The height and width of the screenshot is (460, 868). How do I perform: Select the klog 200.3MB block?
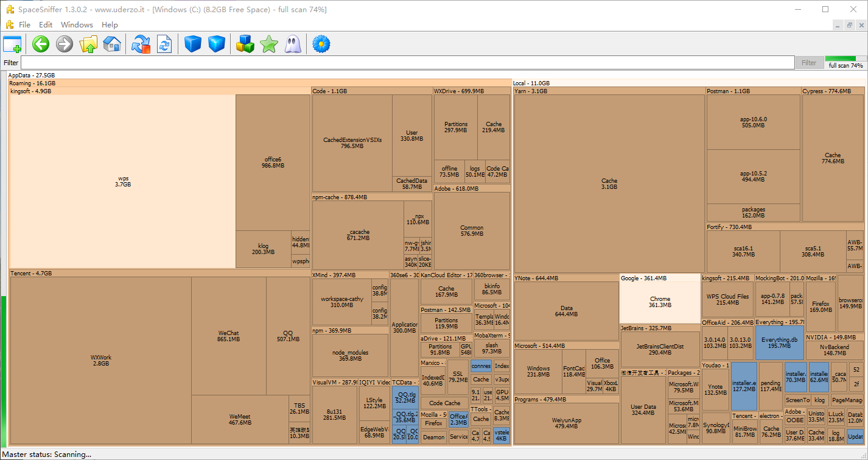[263, 249]
